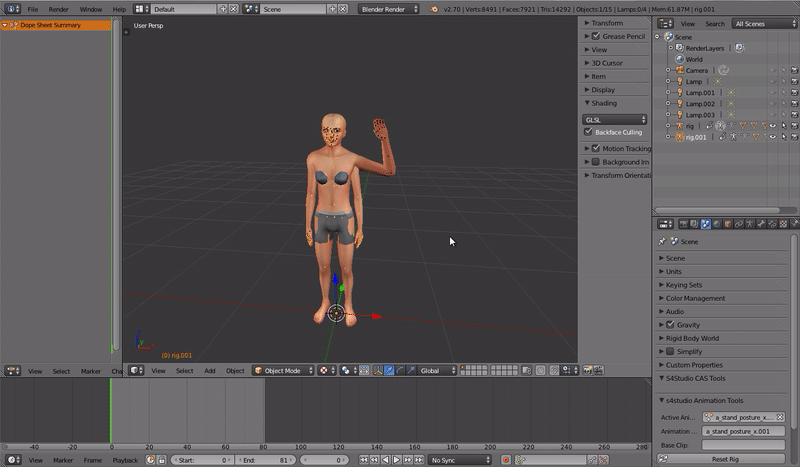Open the 3D view editor type selector
The width and height of the screenshot is (800, 467).
pyautogui.click(x=136, y=371)
